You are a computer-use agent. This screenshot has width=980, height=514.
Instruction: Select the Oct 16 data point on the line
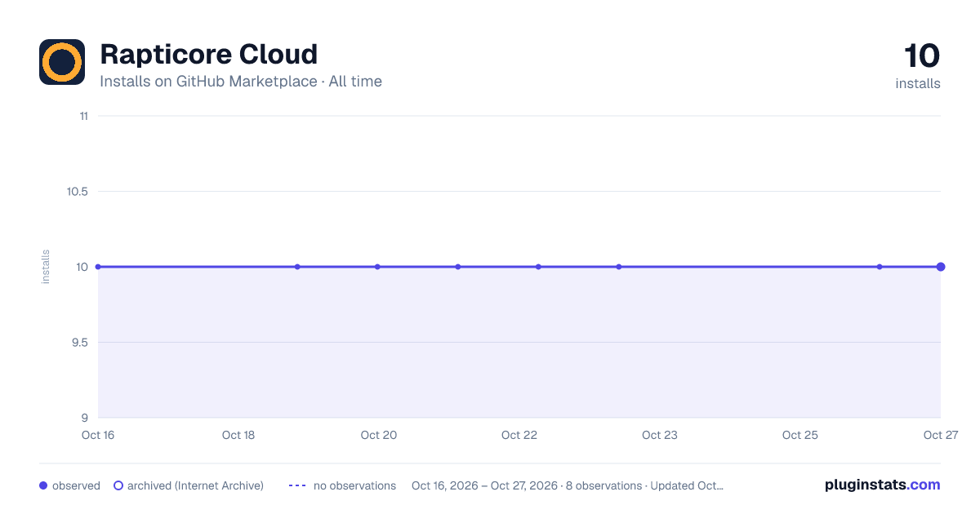click(x=98, y=267)
